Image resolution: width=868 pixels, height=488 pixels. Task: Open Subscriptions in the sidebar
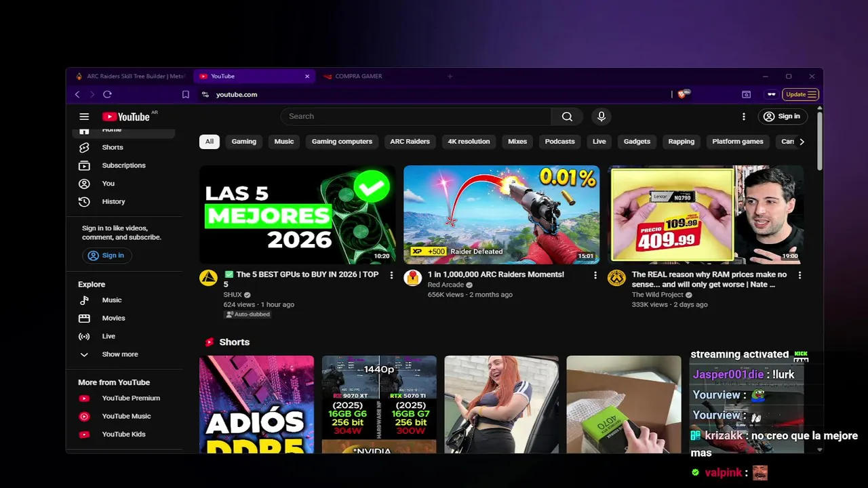coord(123,165)
